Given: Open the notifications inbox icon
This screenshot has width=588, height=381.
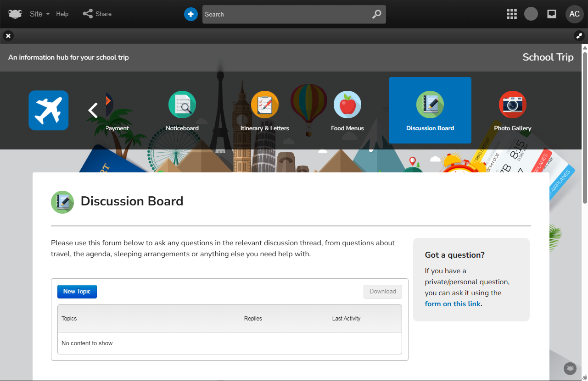Looking at the screenshot, I should pos(552,14).
